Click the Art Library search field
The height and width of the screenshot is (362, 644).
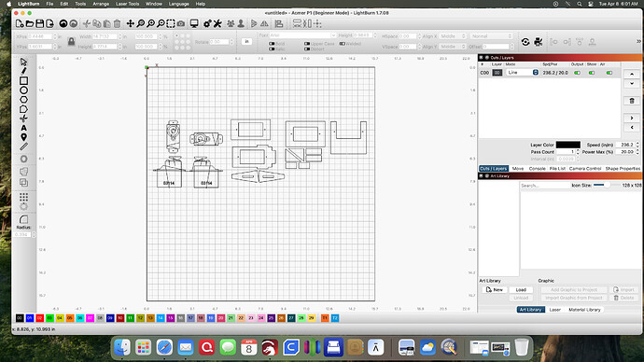point(545,186)
